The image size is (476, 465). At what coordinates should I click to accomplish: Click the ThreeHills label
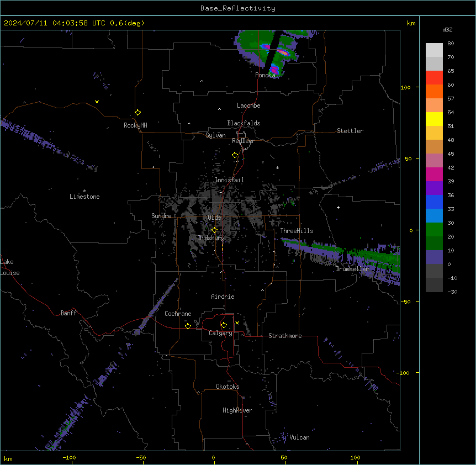297,231
